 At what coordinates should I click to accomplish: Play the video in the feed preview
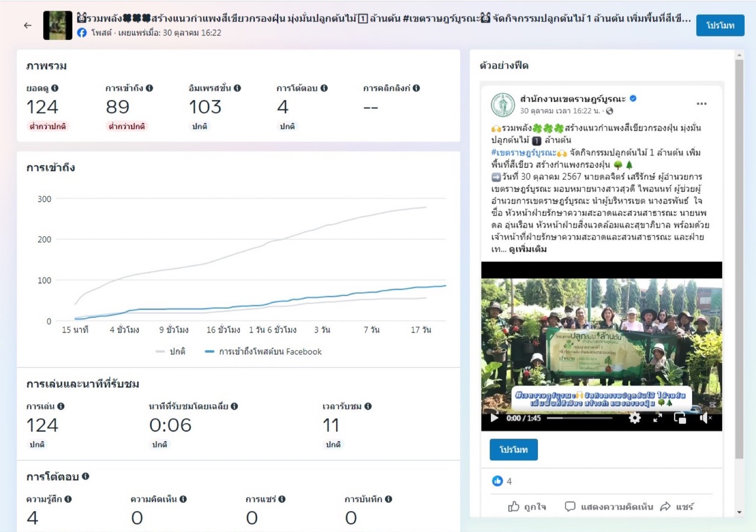point(494,418)
